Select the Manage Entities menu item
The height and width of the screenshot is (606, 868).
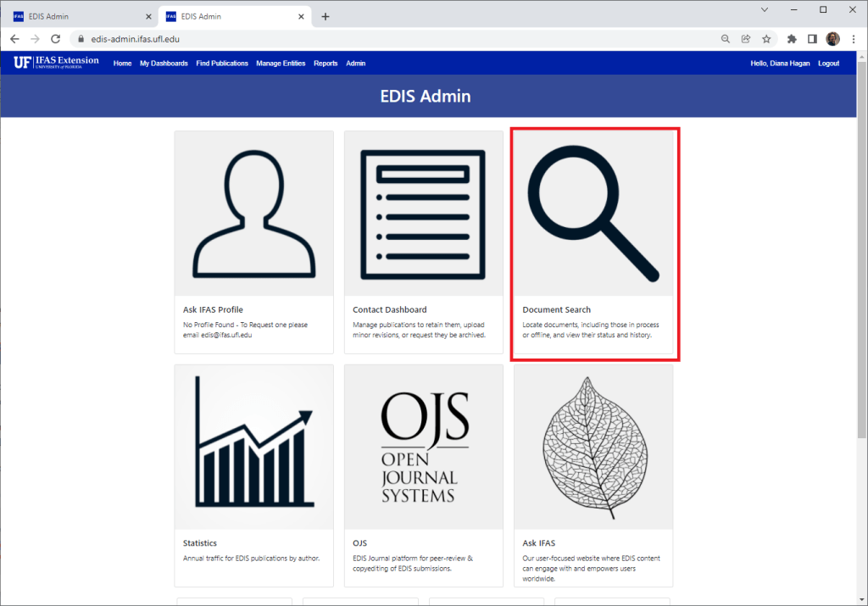pyautogui.click(x=281, y=62)
